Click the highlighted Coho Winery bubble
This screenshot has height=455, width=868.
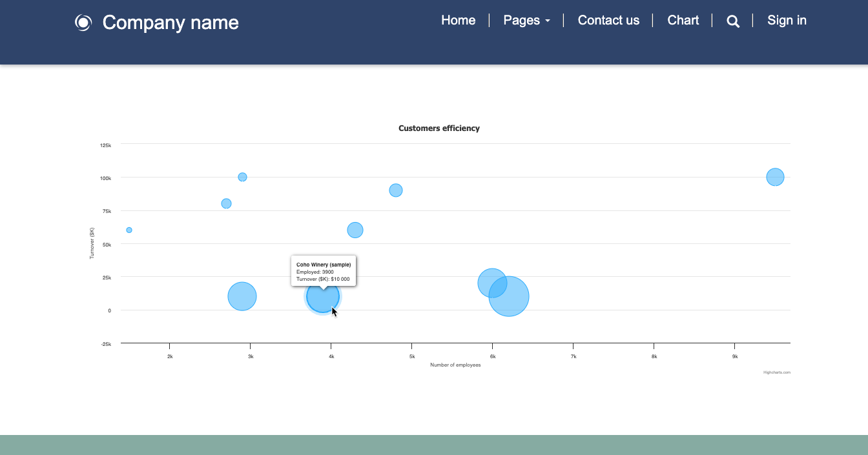pyautogui.click(x=323, y=297)
